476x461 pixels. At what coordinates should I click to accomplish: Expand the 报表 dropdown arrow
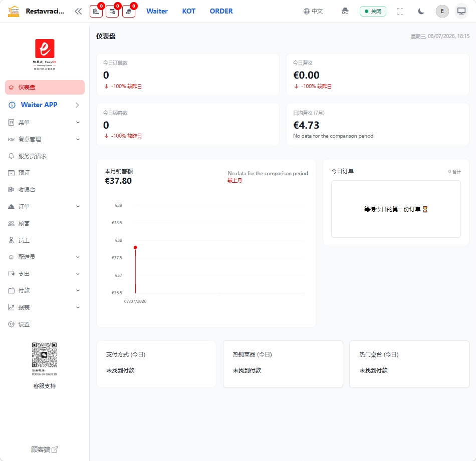pos(78,307)
